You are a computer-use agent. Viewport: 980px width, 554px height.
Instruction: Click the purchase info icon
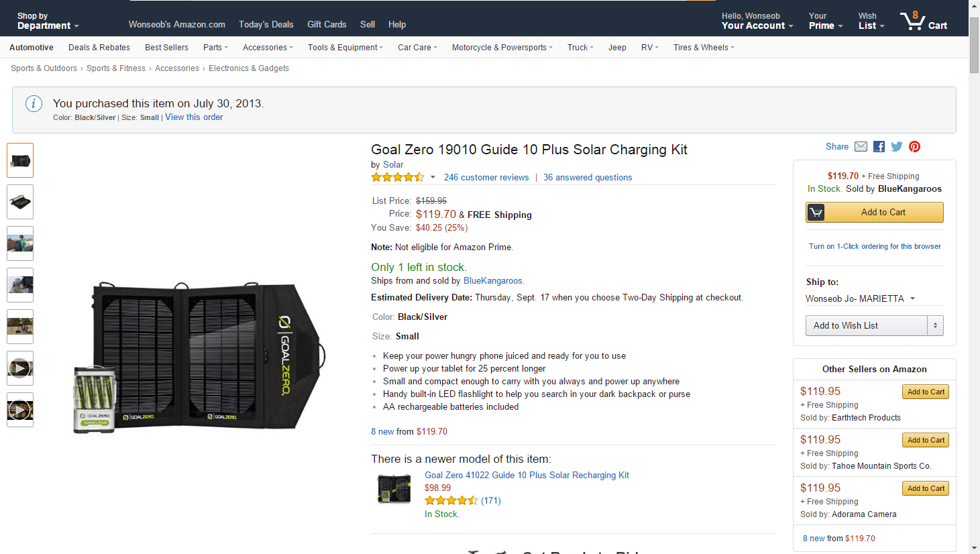click(x=34, y=104)
